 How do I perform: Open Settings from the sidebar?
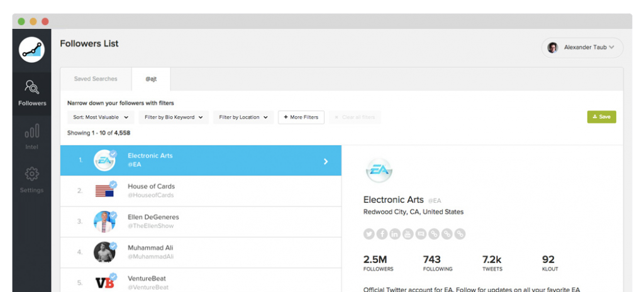click(31, 180)
